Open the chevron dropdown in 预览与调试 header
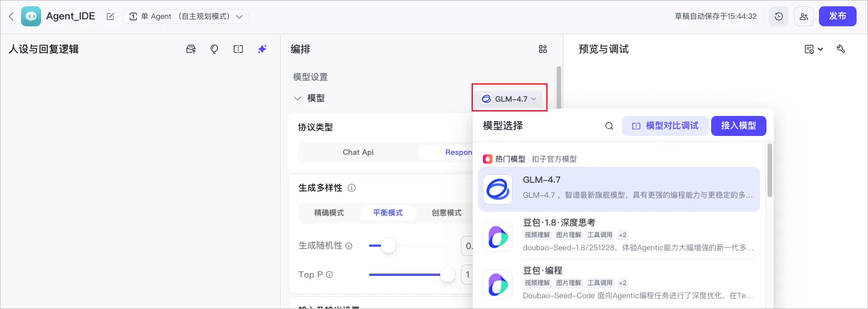 [x=821, y=50]
